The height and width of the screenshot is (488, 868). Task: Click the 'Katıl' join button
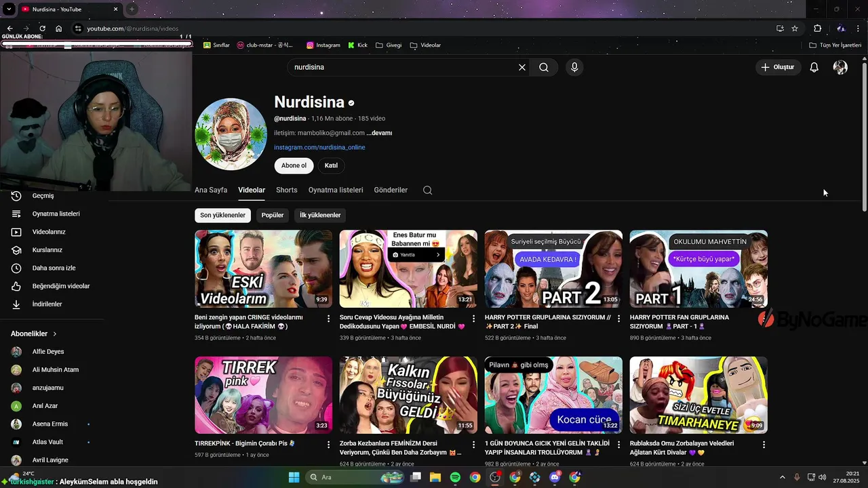[331, 165]
